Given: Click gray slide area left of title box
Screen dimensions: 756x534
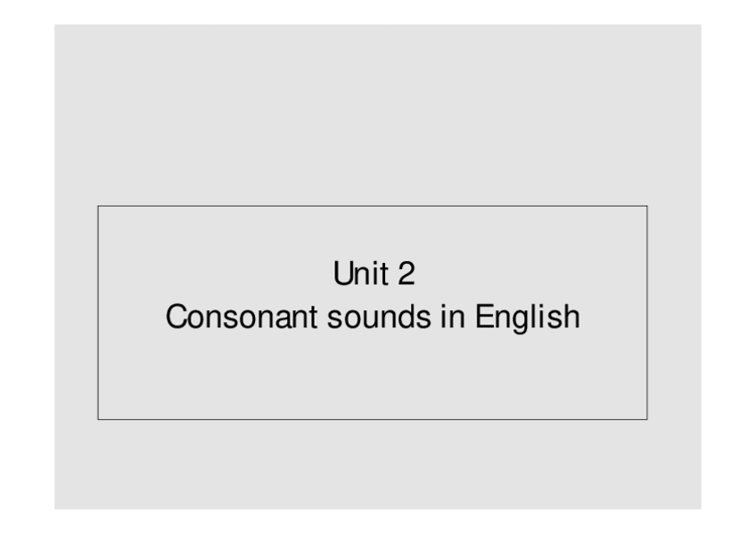Looking at the screenshot, I should pos(76,312).
